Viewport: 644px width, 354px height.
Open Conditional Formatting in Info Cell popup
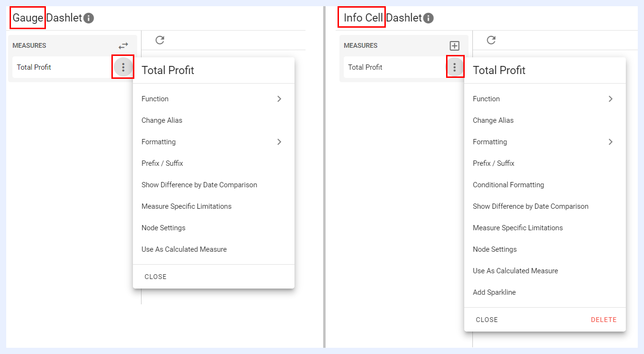pyautogui.click(x=545, y=185)
